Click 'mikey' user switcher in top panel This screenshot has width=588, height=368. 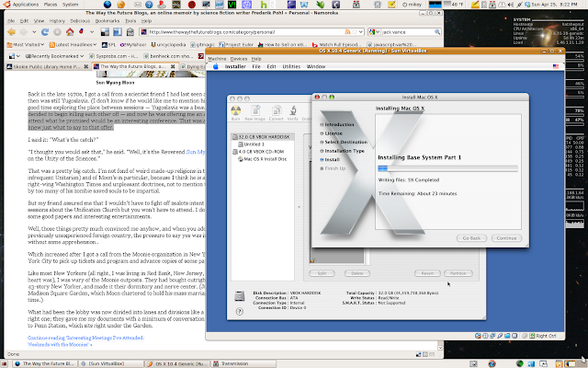413,5
